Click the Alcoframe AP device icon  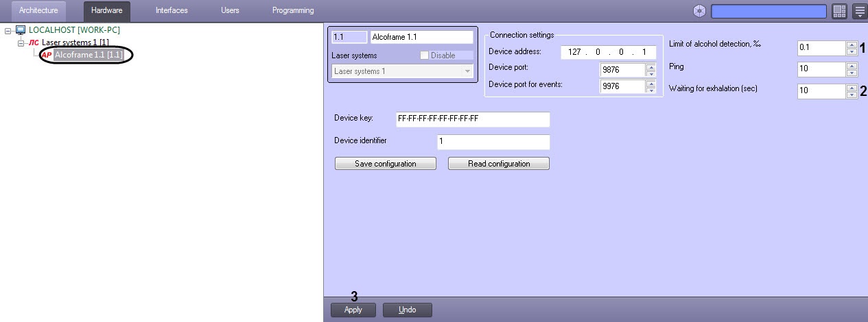[47, 55]
